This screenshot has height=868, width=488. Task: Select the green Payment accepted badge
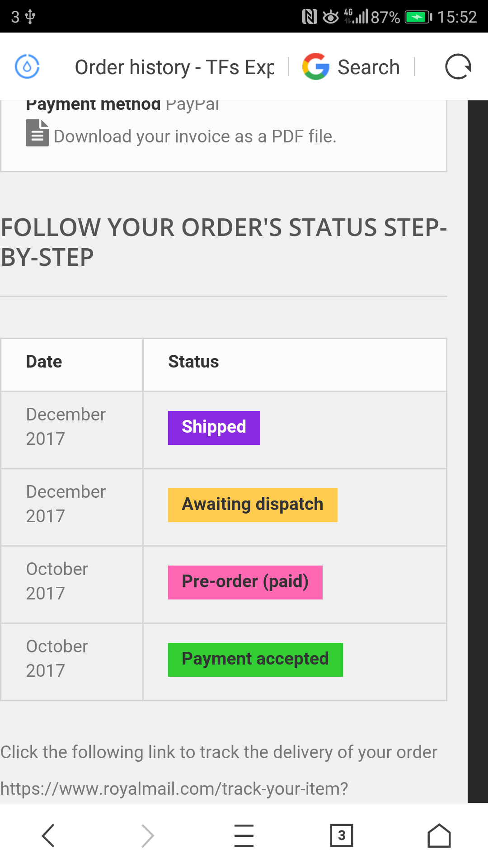point(255,660)
